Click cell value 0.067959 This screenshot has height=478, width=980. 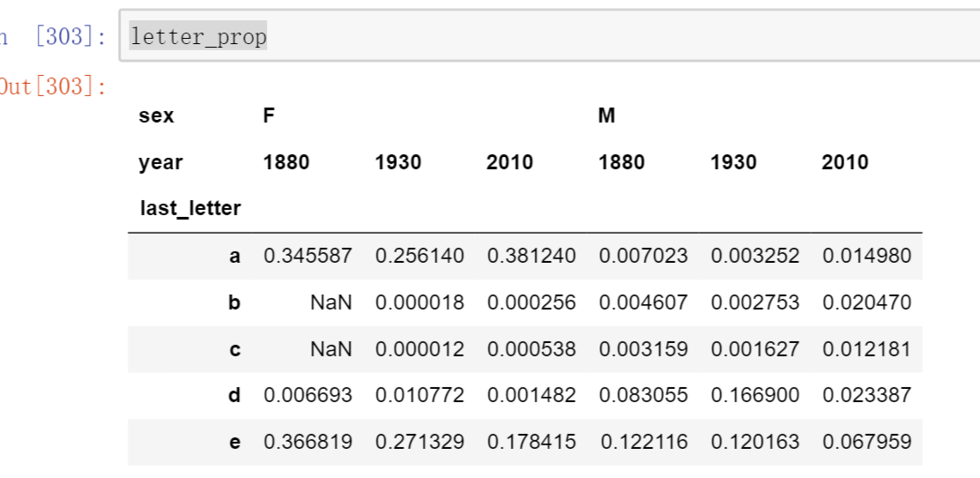coord(867,442)
